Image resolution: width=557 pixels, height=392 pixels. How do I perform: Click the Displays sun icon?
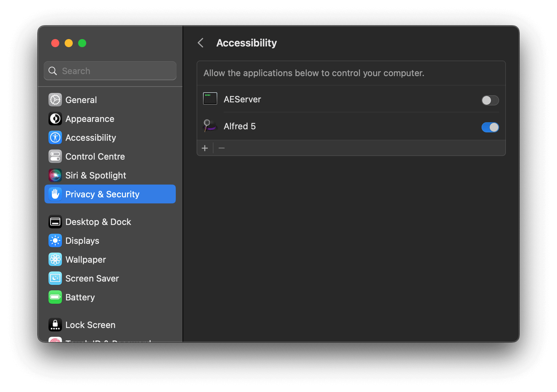55,241
